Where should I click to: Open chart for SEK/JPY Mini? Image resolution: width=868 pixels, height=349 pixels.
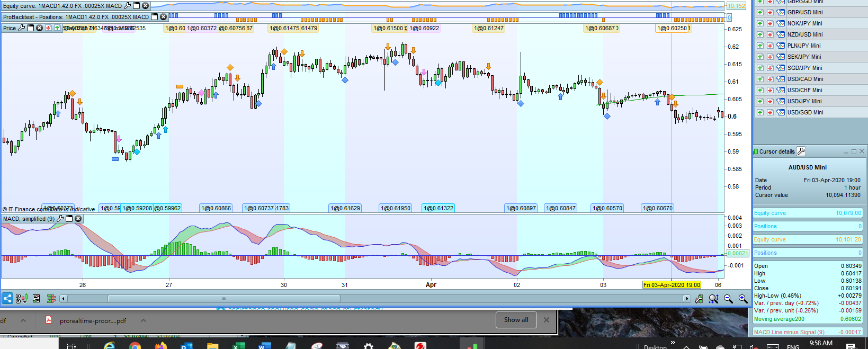(781, 57)
